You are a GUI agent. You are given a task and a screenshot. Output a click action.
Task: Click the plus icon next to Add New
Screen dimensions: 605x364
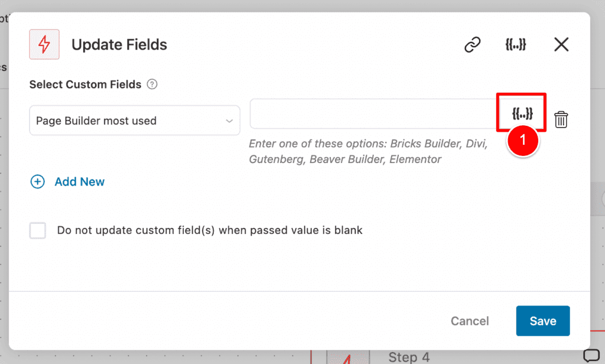[x=37, y=181]
